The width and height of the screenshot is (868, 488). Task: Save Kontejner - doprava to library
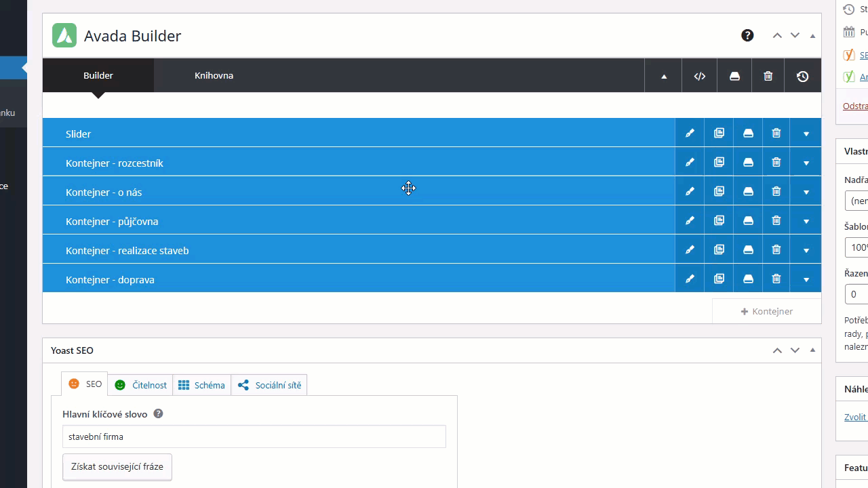(x=748, y=279)
